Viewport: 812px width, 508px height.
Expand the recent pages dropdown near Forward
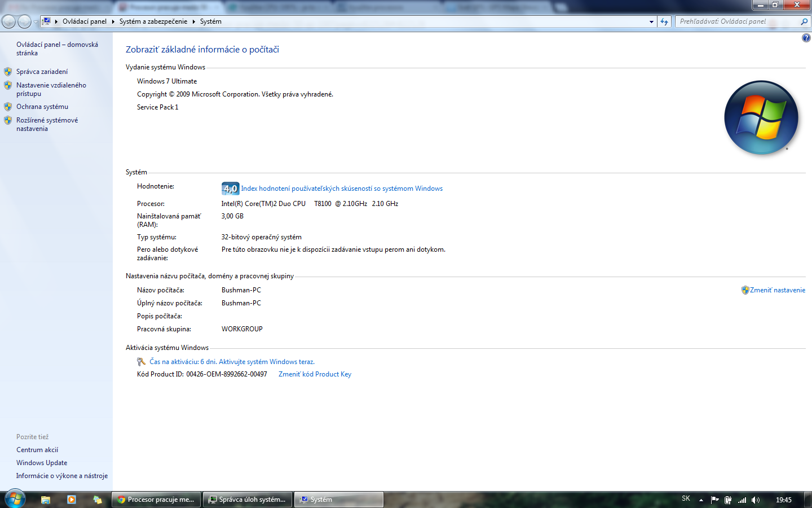pyautogui.click(x=36, y=22)
